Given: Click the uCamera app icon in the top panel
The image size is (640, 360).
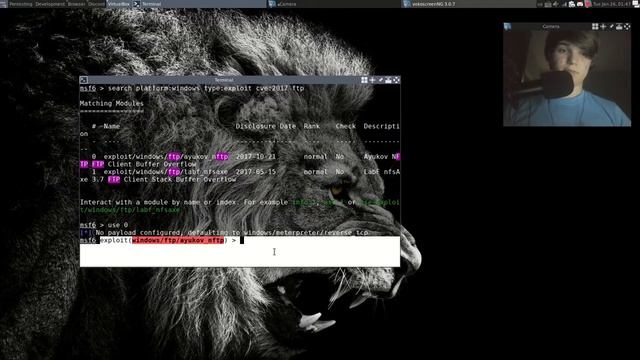Looking at the screenshot, I should [x=272, y=4].
